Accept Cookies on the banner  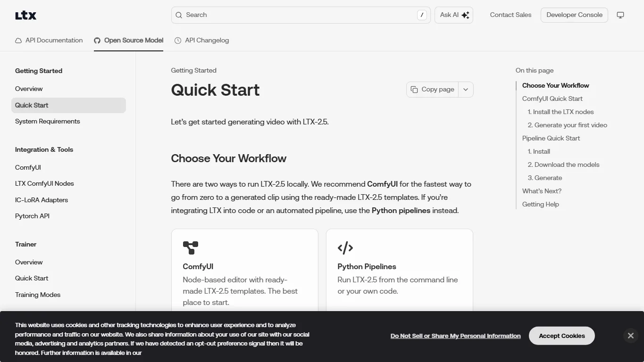[562, 336]
